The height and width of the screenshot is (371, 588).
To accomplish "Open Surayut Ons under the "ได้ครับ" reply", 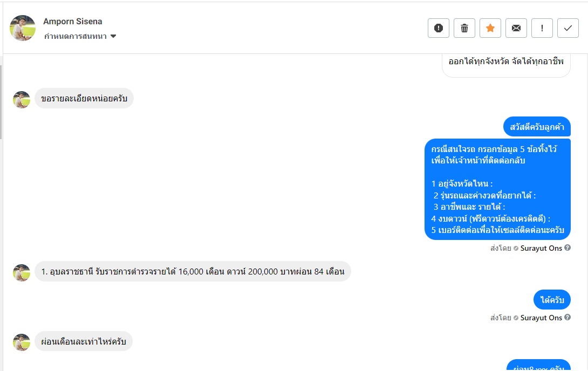I will click(x=541, y=318).
